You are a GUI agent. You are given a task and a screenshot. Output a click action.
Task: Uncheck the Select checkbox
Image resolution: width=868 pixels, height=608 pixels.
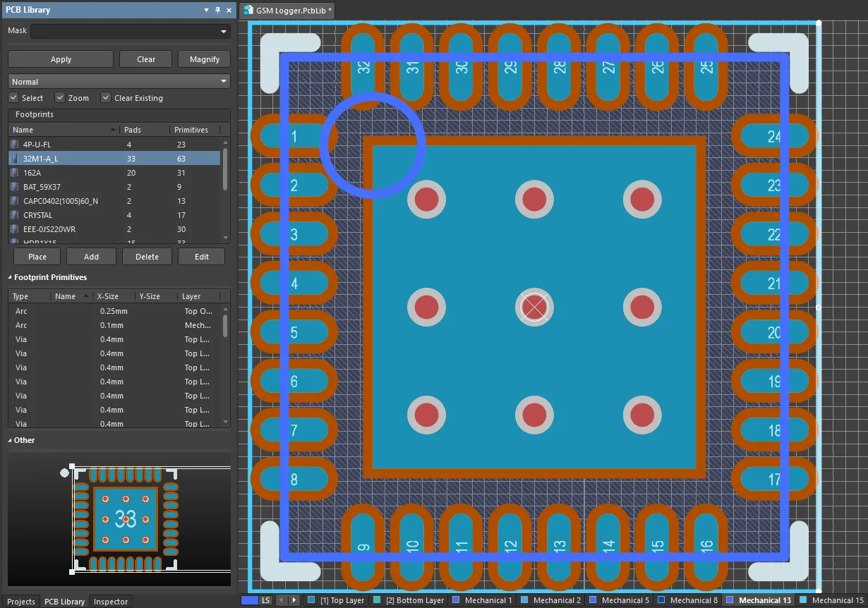click(13, 98)
